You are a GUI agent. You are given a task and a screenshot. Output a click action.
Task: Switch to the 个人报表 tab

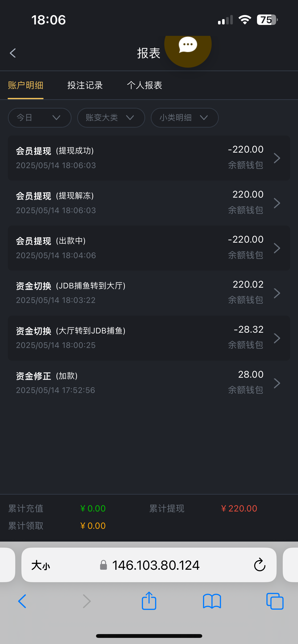[144, 85]
